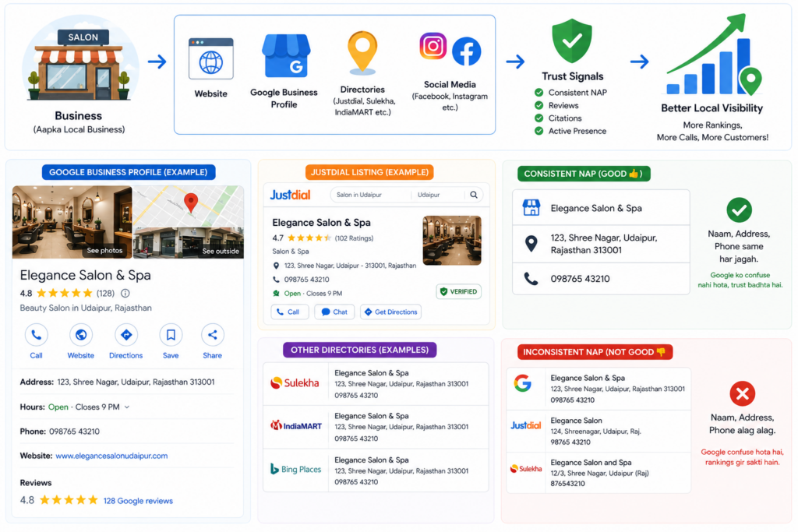Click the Reviews green check item
This screenshot has width=798, height=532.
click(556, 105)
